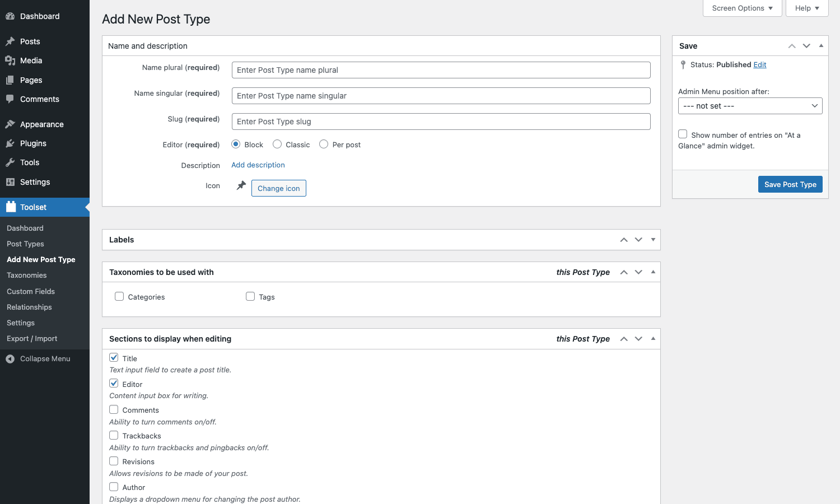Move Sections to display panel up
This screenshot has height=504, width=840.
point(624,339)
